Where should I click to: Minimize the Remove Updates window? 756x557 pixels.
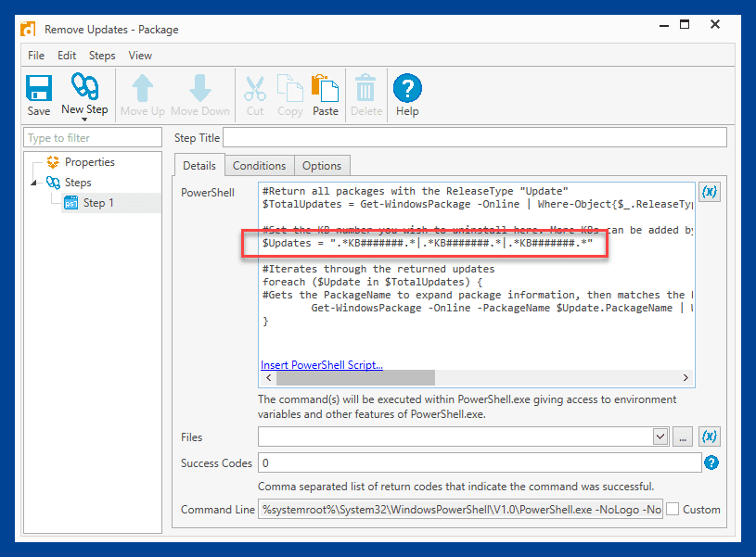664,26
